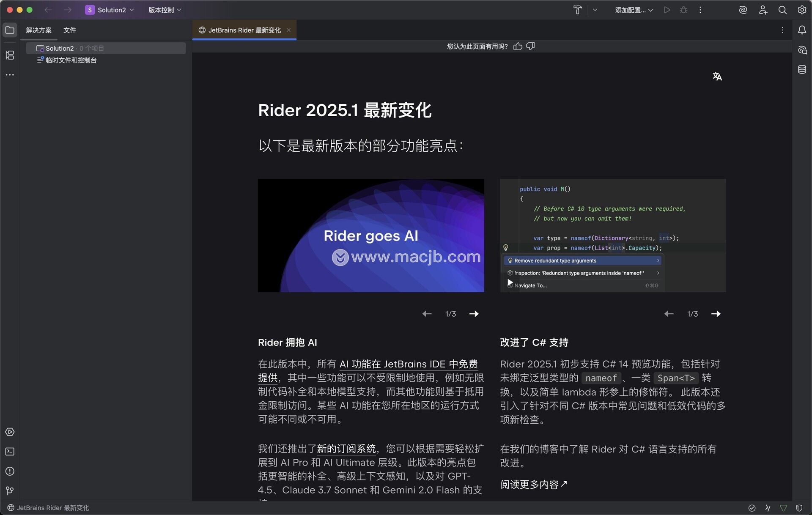The width and height of the screenshot is (812, 515).
Task: Click JetBrains Rider 最新变化 in status bar
Action: point(48,508)
